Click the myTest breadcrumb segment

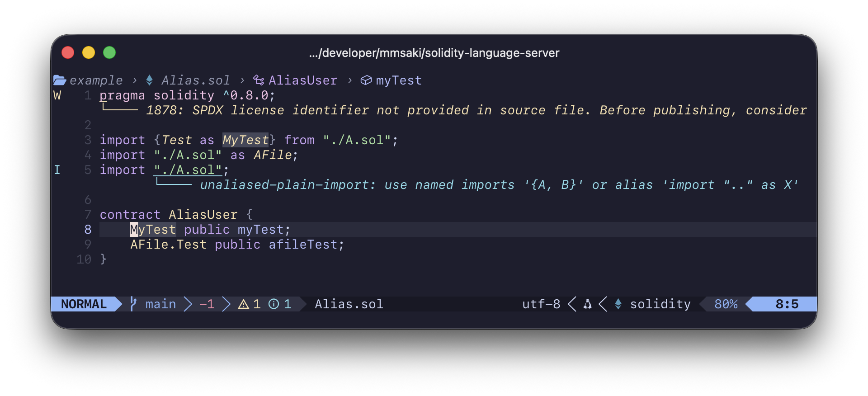[x=399, y=80]
